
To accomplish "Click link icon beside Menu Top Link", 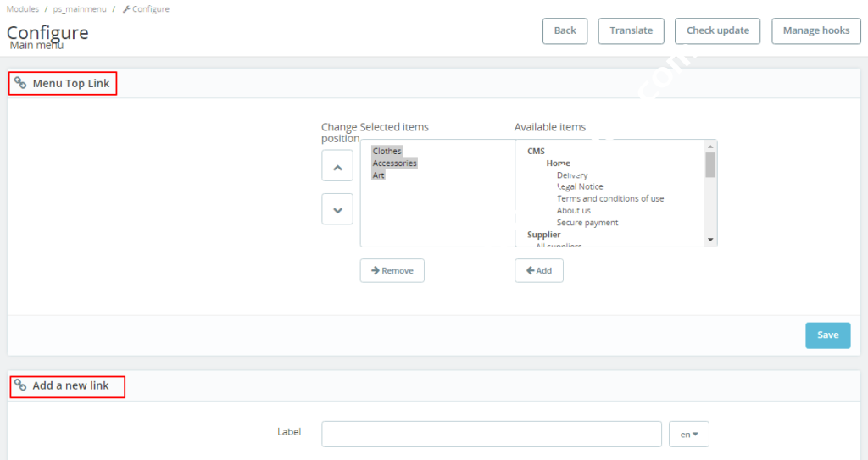I will point(20,83).
